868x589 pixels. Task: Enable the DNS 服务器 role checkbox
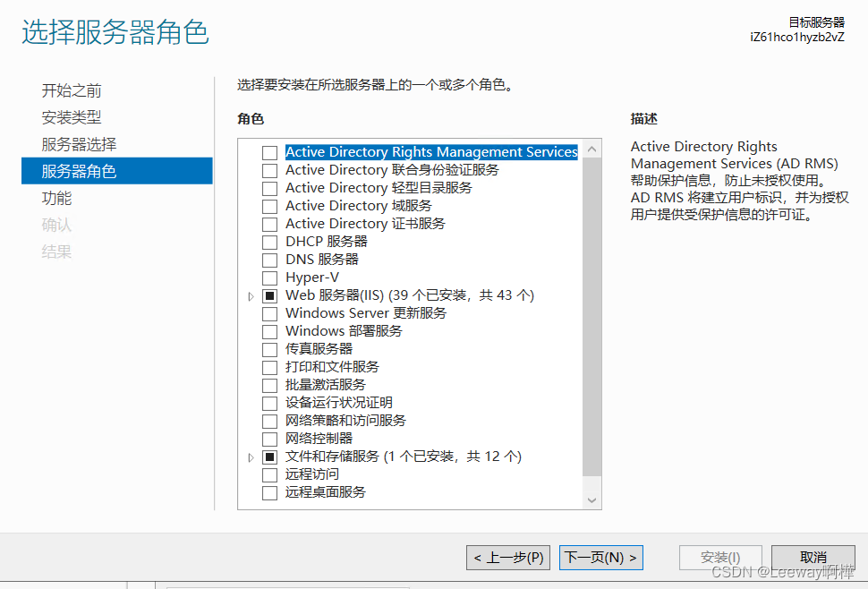pyautogui.click(x=269, y=260)
